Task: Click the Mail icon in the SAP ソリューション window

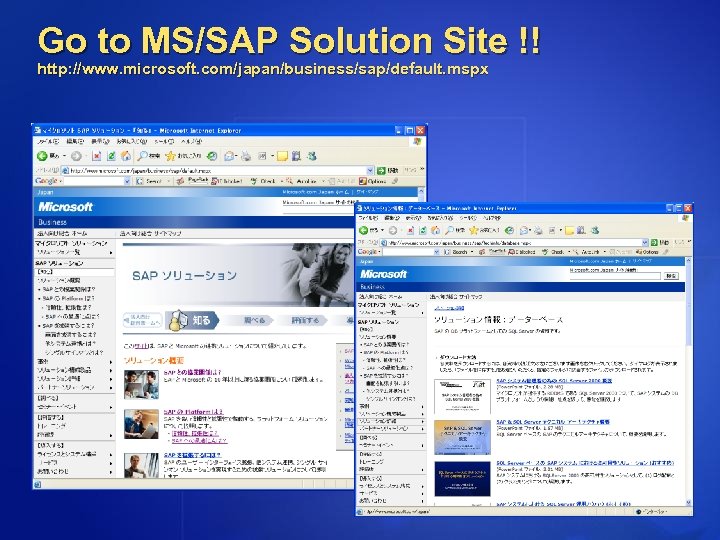Action: (x=229, y=156)
